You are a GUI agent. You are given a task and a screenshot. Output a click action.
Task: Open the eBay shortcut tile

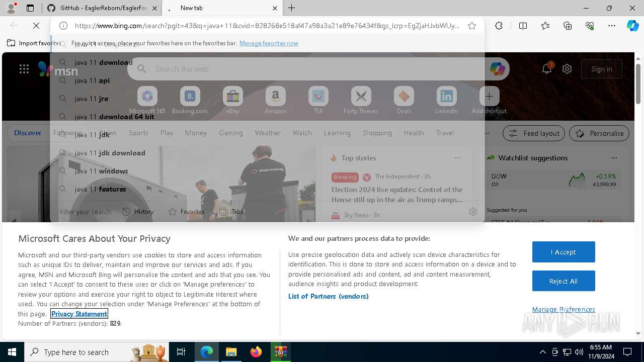click(x=232, y=101)
